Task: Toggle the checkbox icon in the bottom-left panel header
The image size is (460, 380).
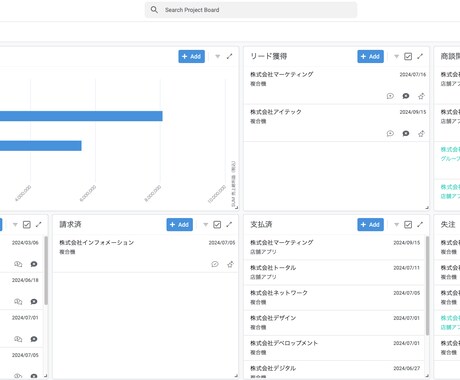Action: coord(27,225)
